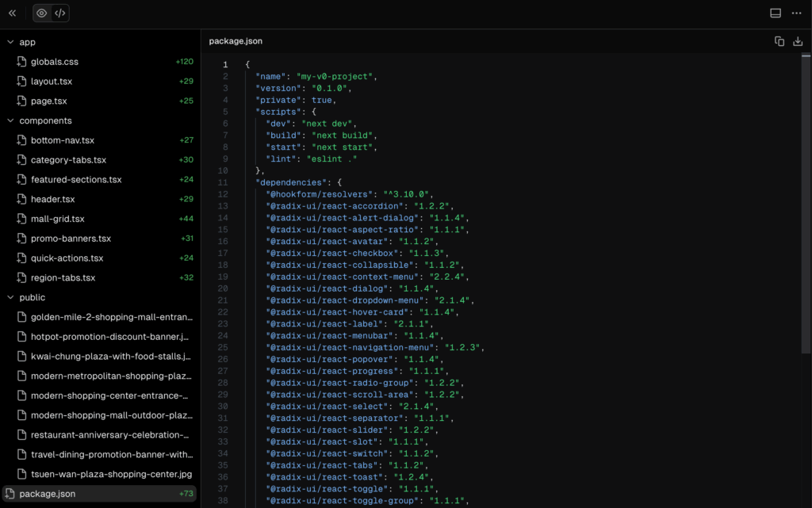Open globals.css file
This screenshot has height=508, width=812.
pos(55,62)
